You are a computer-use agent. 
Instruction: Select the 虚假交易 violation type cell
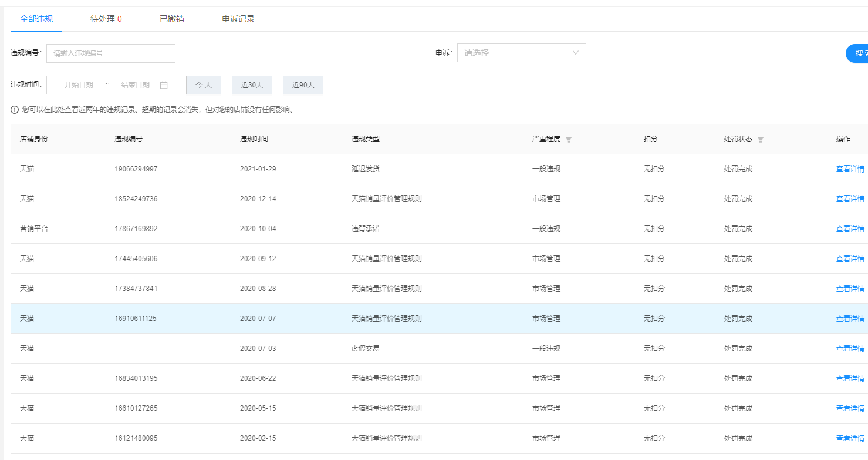(366, 349)
